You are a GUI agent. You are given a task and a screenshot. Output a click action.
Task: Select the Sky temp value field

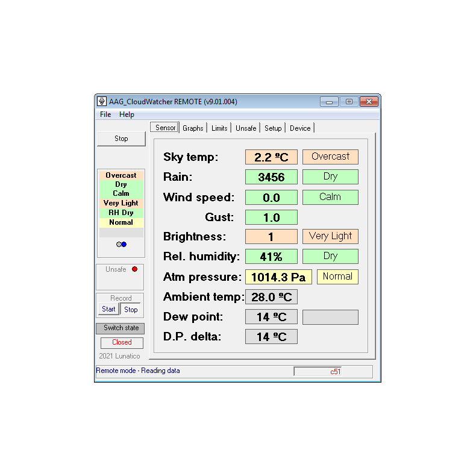coord(271,157)
